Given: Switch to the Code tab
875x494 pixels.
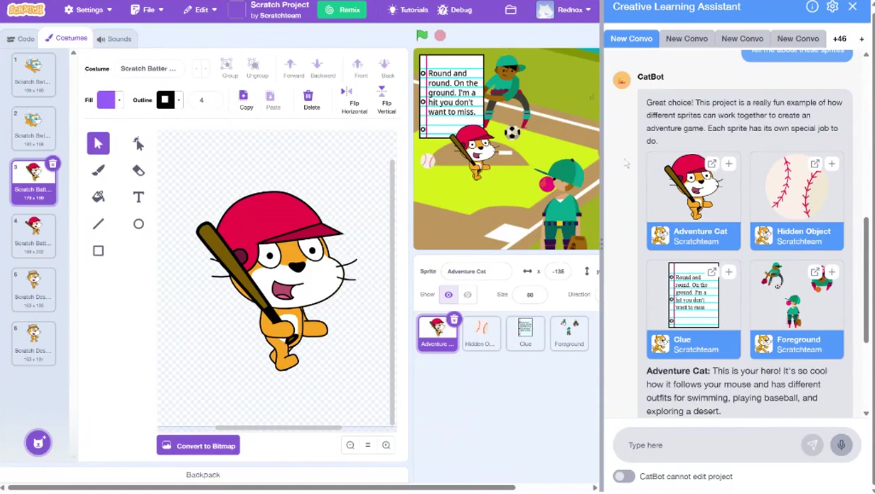Looking at the screenshot, I should 20,39.
